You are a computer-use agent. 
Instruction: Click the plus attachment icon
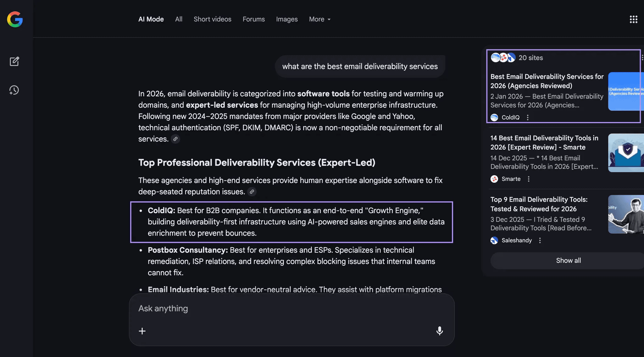click(x=142, y=331)
